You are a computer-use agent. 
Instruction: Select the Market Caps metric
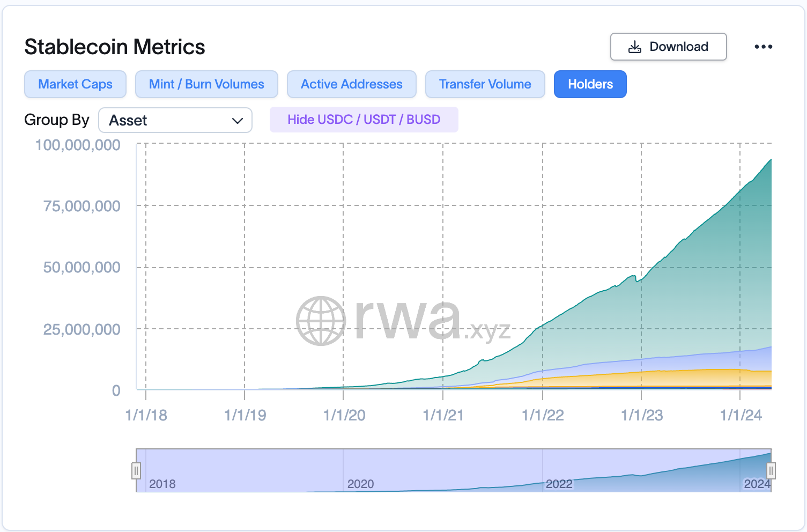75,84
